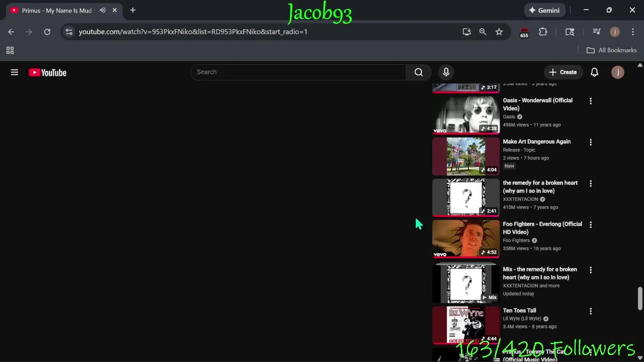Bookmark this page with star icon
Image resolution: width=644 pixels, height=362 pixels.
click(499, 32)
